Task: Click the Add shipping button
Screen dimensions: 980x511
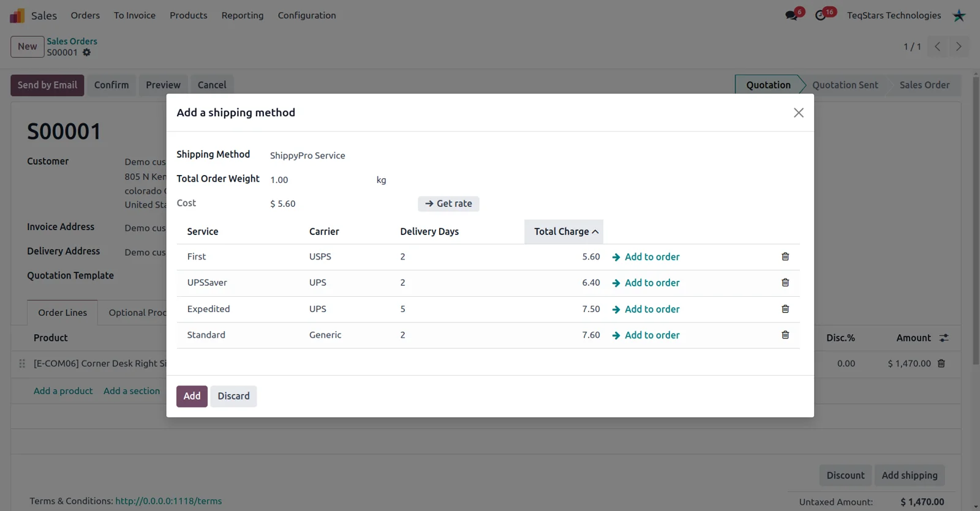Action: [910, 476]
